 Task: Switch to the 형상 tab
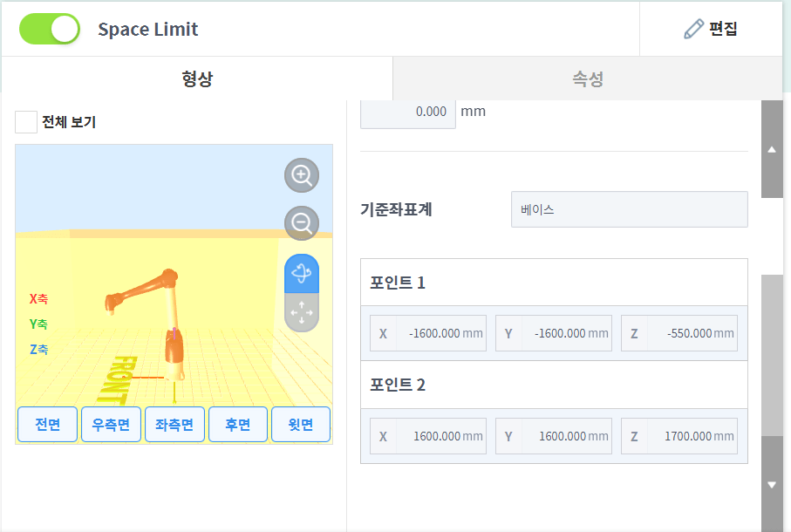point(197,78)
